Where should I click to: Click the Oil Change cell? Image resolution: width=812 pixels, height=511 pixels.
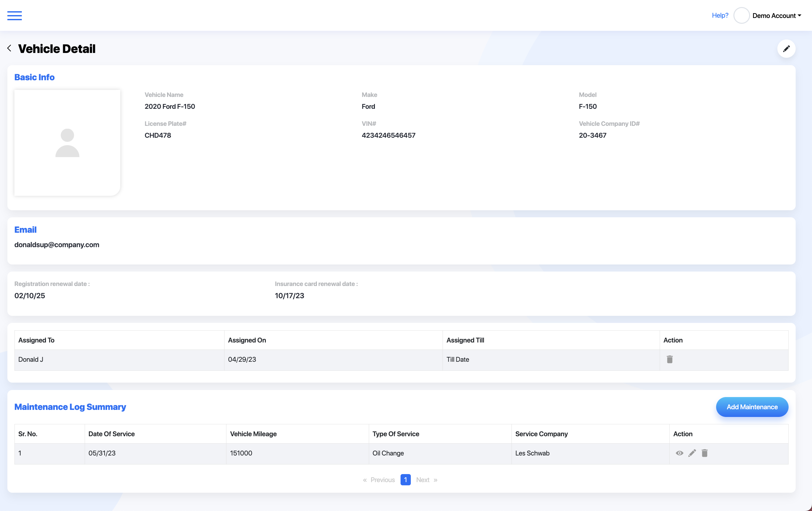pyautogui.click(x=440, y=454)
